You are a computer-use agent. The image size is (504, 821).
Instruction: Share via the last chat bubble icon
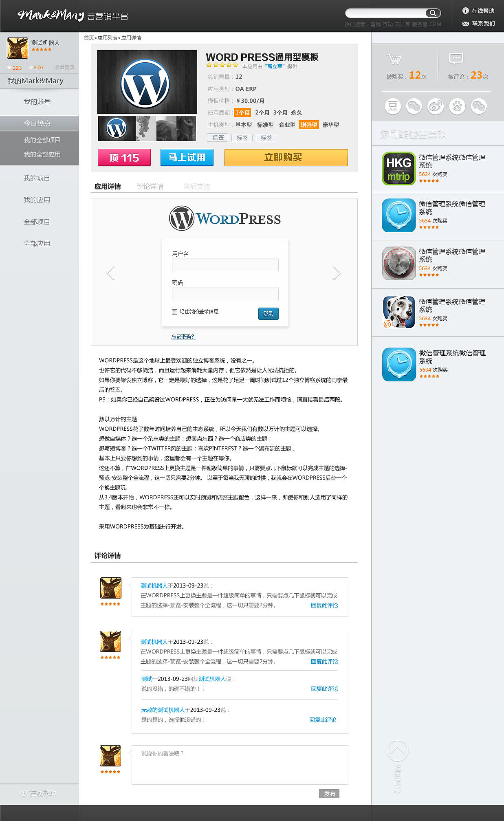click(x=479, y=106)
